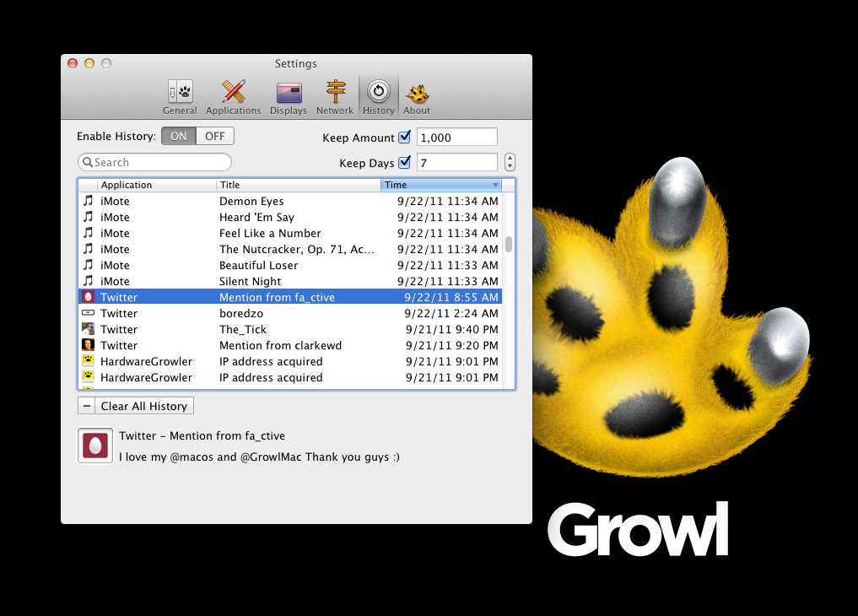Click HardwareGrowler icon in second IP address row
The width and height of the screenshot is (858, 616).
click(x=88, y=376)
